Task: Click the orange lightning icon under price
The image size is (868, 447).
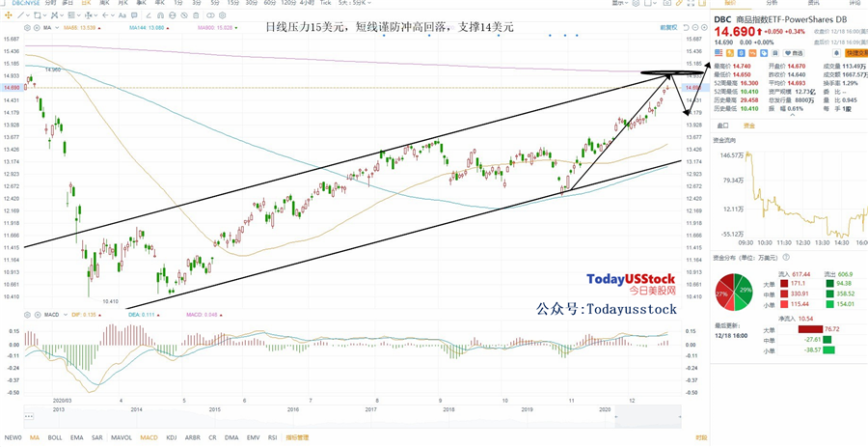Action: (x=730, y=53)
